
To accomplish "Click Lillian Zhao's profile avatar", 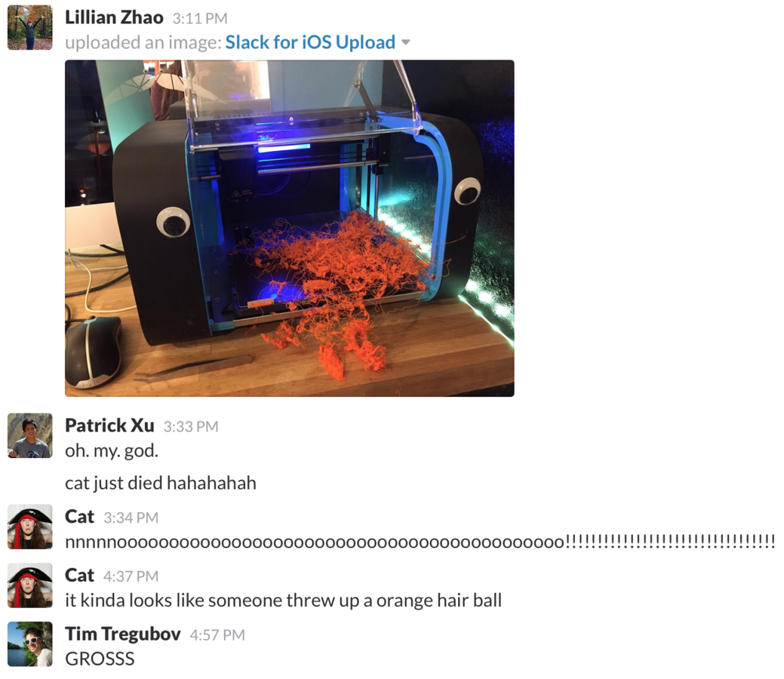I will 30,27.
